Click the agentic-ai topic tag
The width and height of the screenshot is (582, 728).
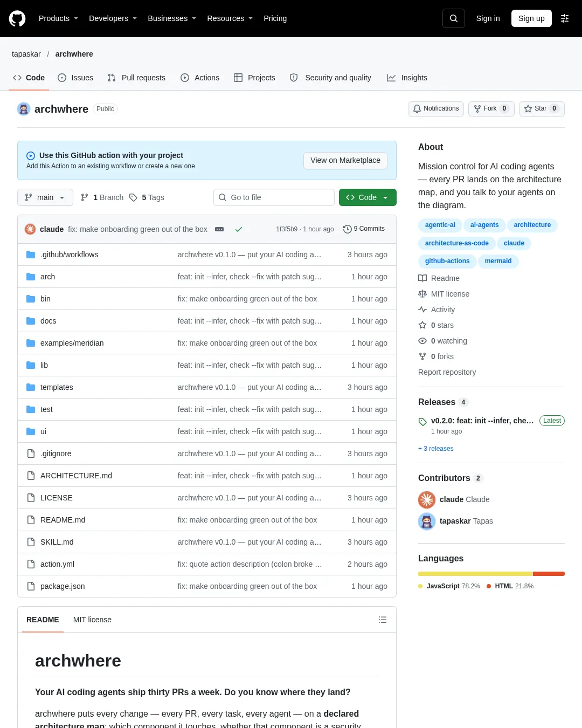click(x=440, y=225)
